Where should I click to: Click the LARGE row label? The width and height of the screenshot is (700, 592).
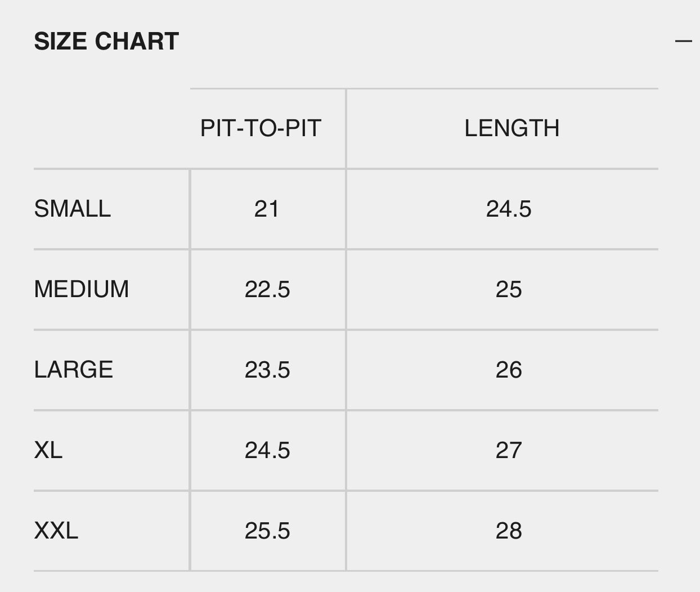74,370
